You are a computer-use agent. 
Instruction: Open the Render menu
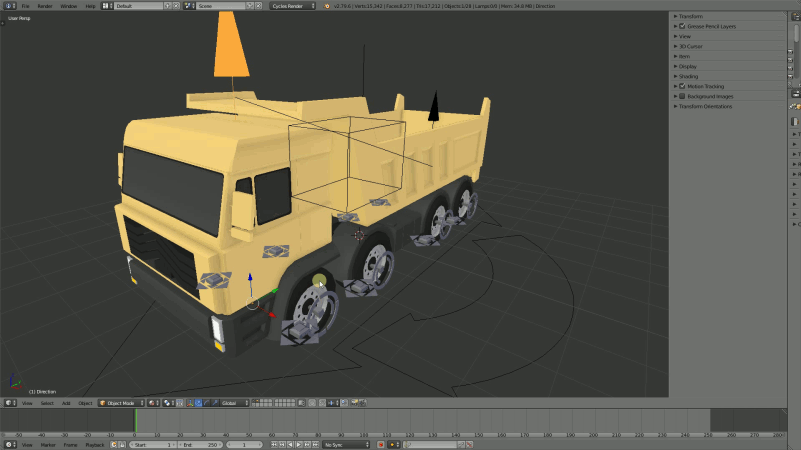point(45,6)
